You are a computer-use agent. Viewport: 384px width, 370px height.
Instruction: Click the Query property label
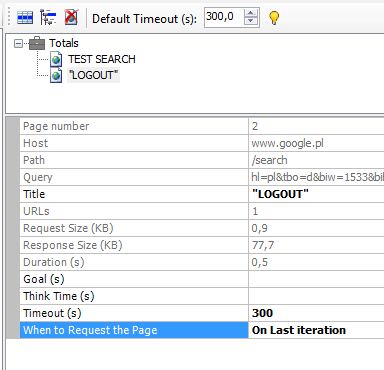[x=38, y=177]
